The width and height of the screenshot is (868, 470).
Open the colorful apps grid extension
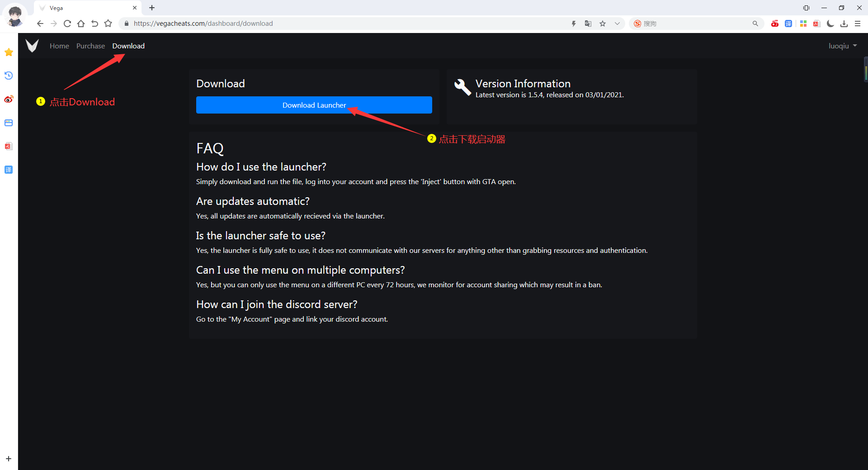pos(803,24)
